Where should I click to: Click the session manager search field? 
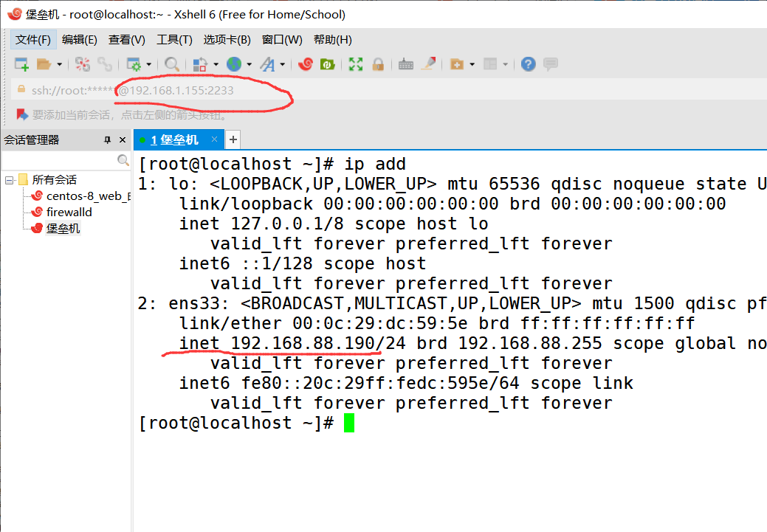pyautogui.click(x=59, y=160)
